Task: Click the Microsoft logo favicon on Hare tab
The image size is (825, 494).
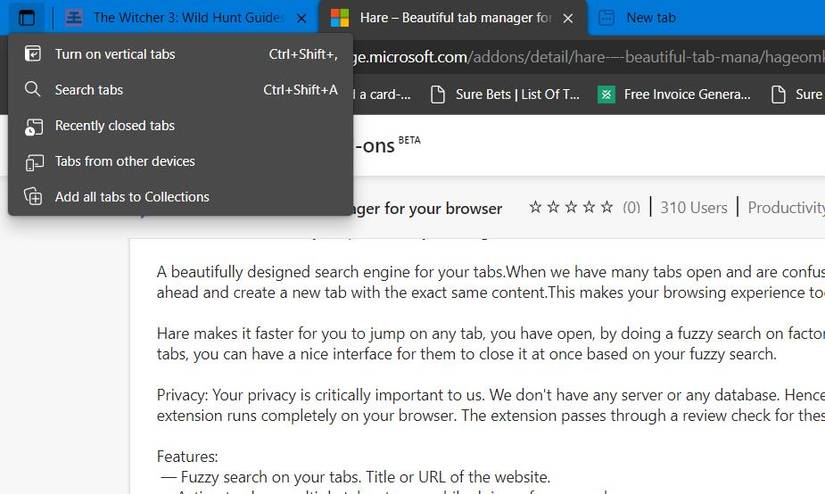Action: (340, 18)
